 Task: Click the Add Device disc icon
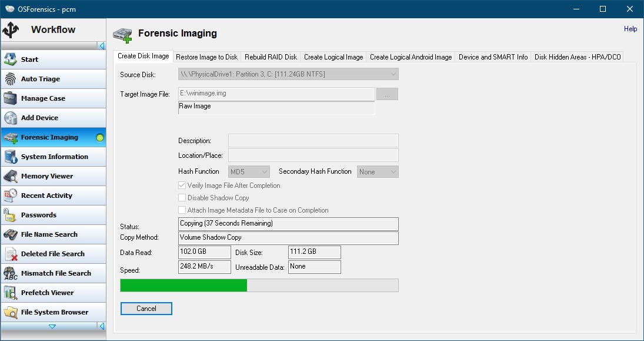10,118
